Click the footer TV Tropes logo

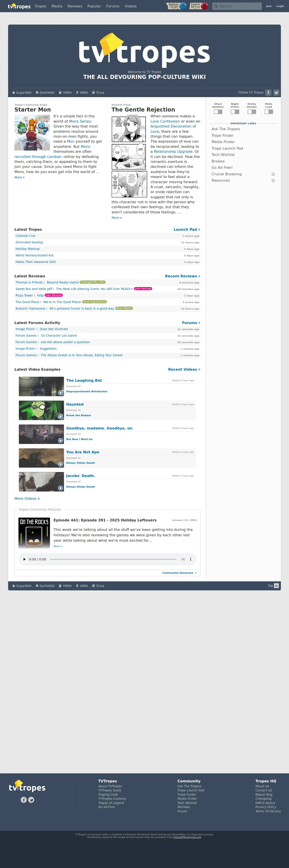tap(27, 786)
